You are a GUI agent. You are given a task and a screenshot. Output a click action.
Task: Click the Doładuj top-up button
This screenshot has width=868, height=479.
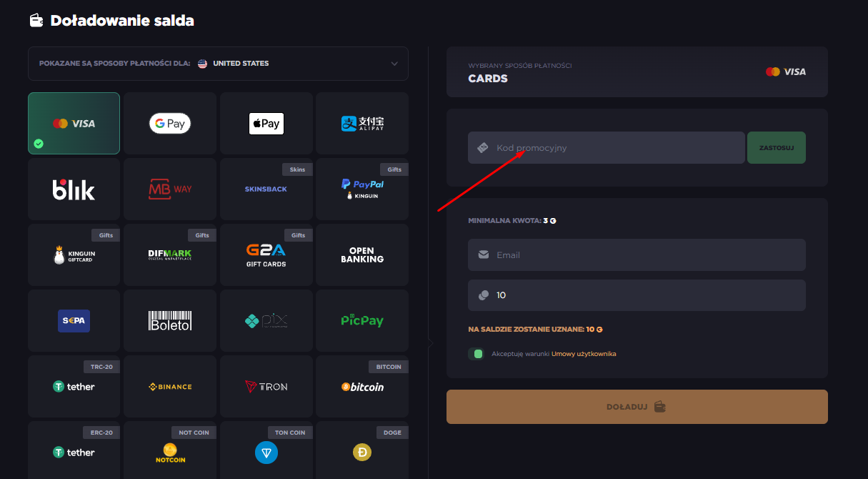637,407
